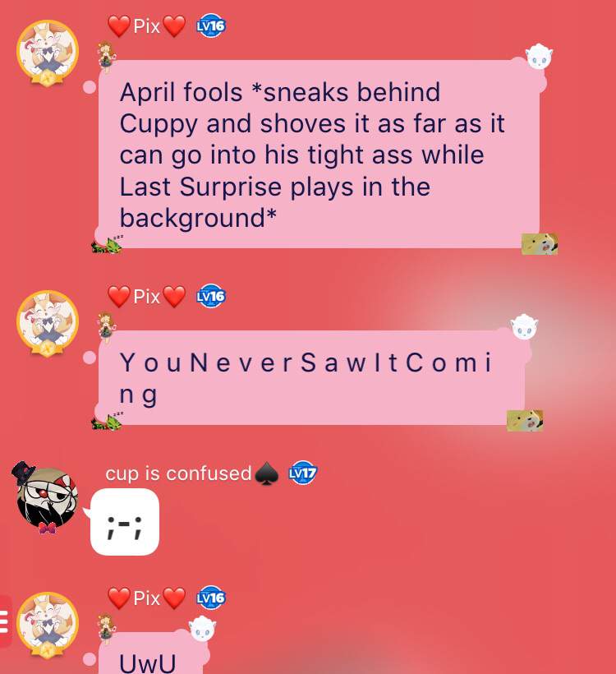Click the LV17 level badge

tap(302, 473)
